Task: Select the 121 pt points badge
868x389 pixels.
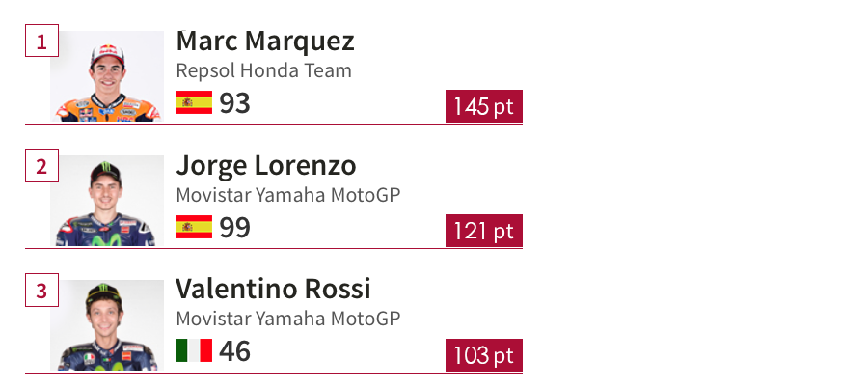Action: (483, 231)
